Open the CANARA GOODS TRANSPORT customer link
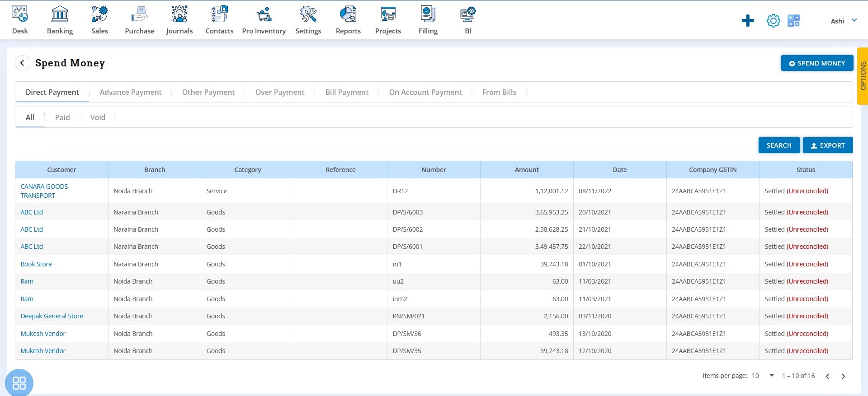 pyautogui.click(x=44, y=191)
